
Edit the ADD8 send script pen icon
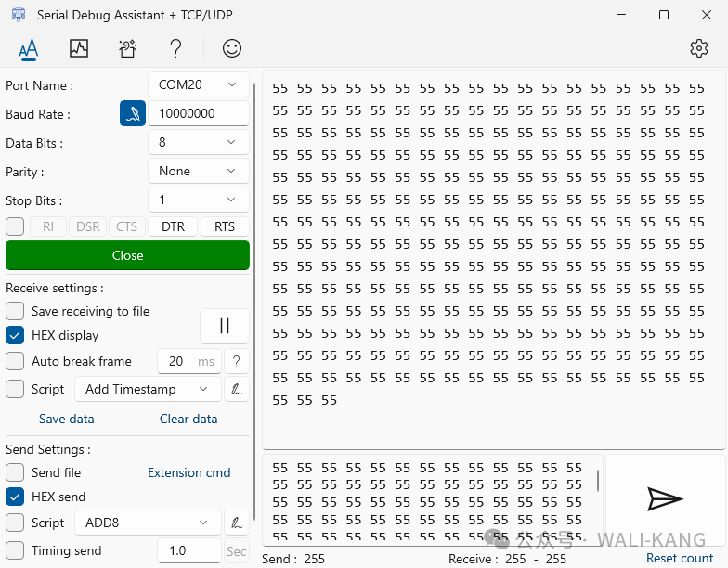tap(236, 523)
